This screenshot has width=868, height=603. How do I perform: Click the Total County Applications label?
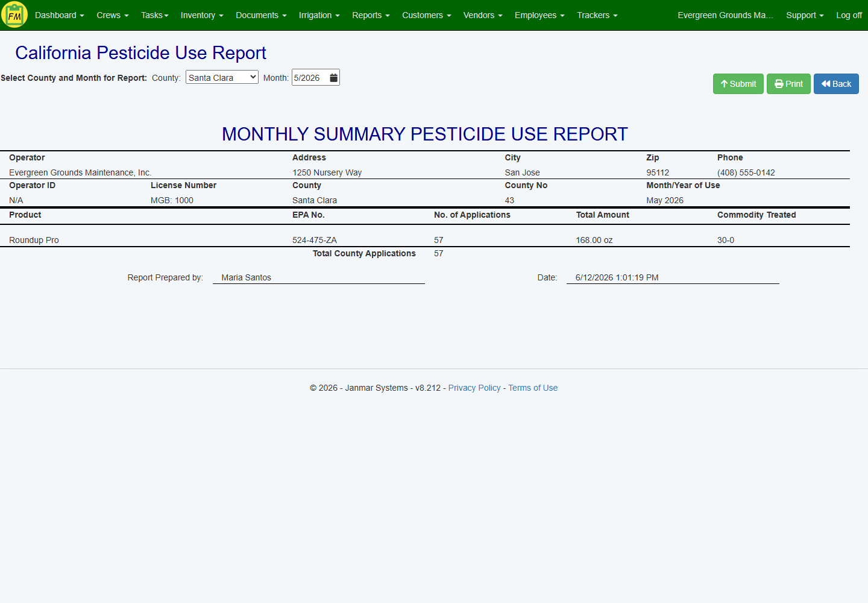click(x=364, y=253)
